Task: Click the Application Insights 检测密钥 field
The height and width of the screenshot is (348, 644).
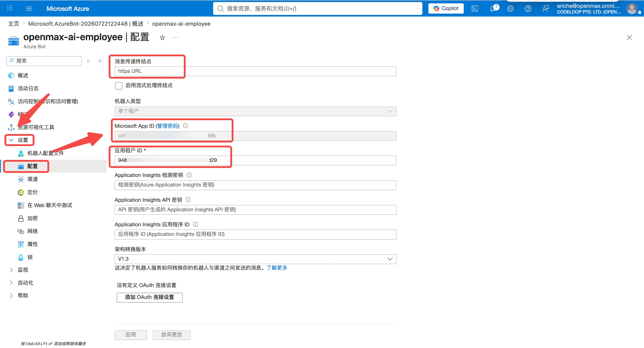Action: (255, 185)
